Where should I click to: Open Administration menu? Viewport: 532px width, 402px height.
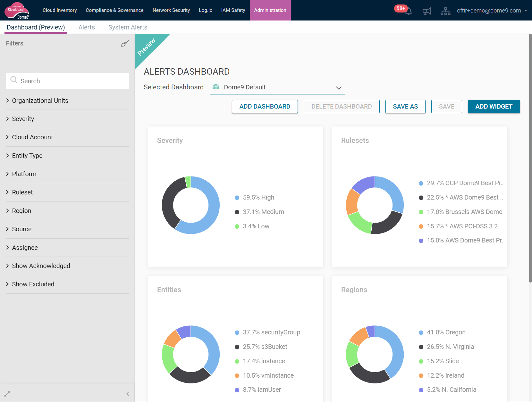point(270,10)
